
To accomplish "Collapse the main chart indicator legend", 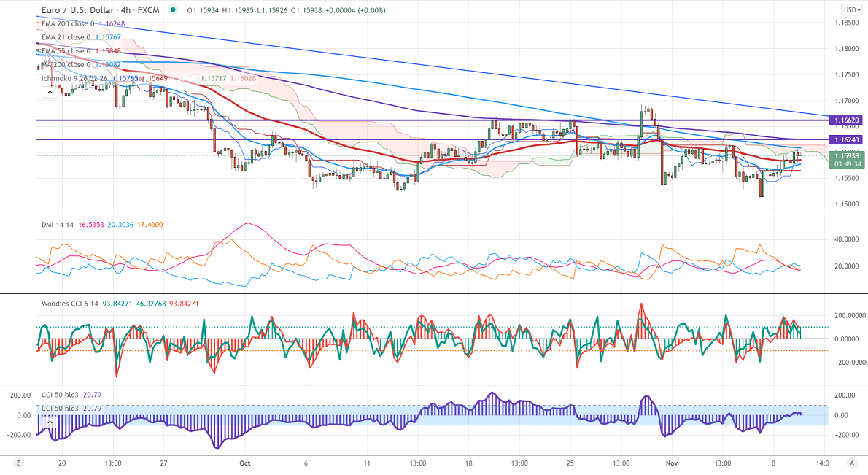I will [50, 93].
